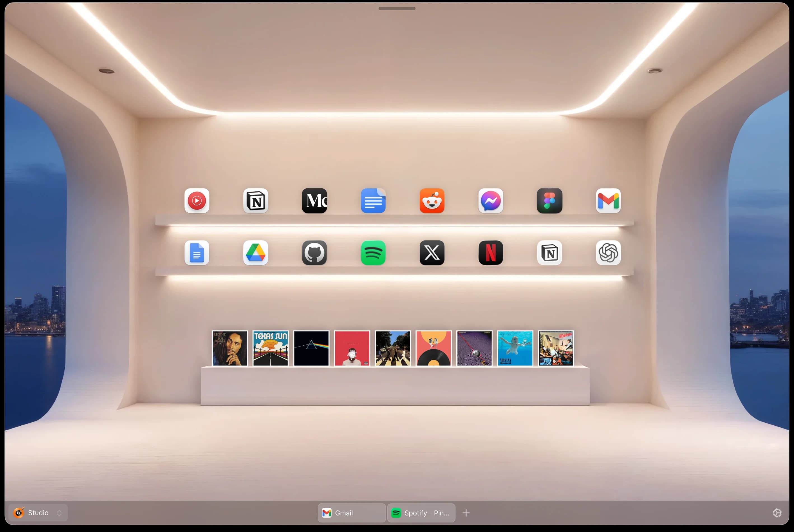Launch Figma from the top shelf
Screen dimensions: 794x532
pyautogui.click(x=549, y=201)
